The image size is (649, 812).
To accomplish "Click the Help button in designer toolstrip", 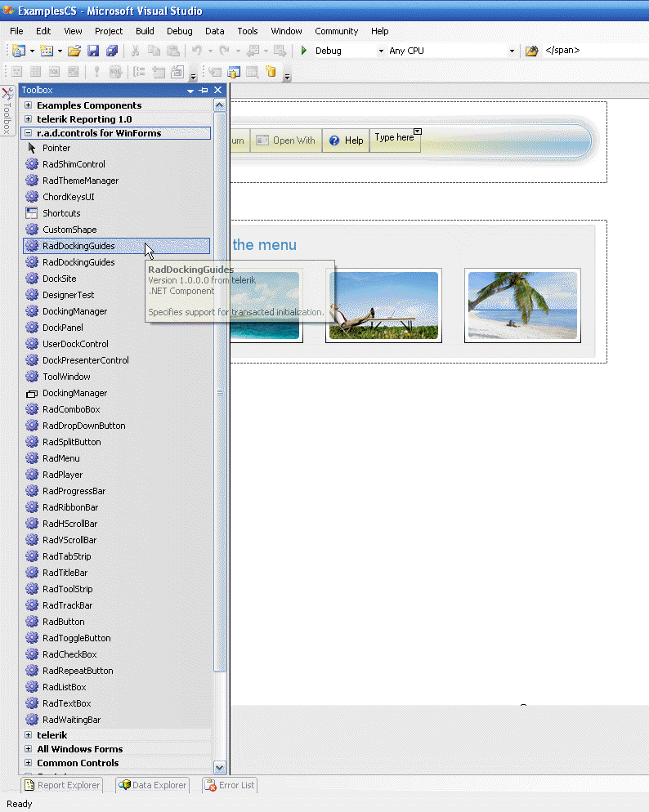I will pos(346,141).
